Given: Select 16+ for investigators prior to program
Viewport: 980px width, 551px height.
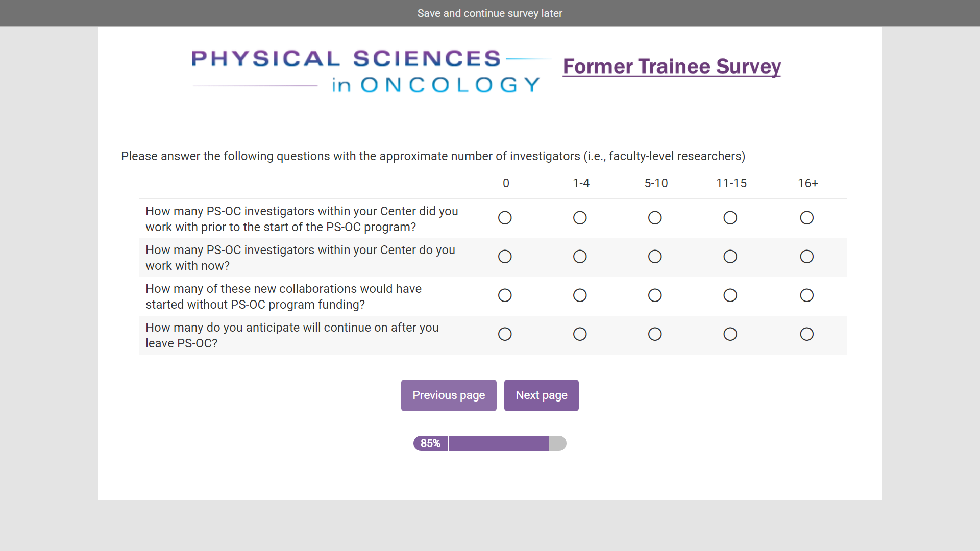Looking at the screenshot, I should point(806,218).
